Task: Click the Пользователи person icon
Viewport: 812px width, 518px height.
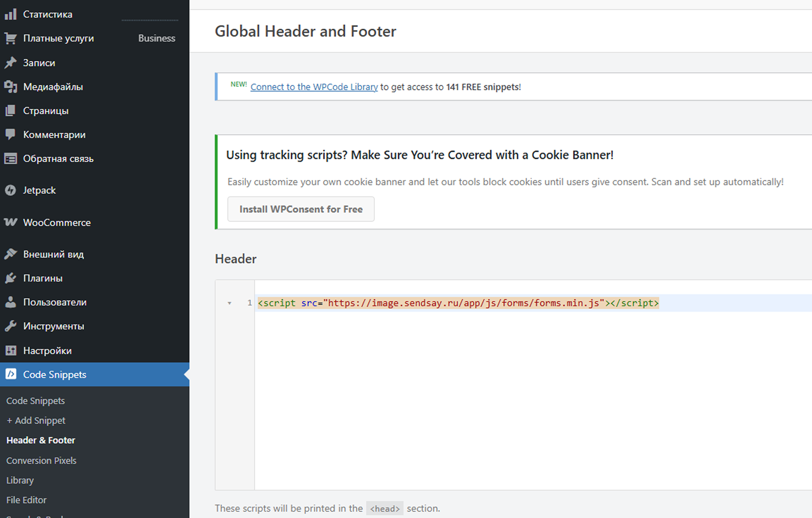Action: [11, 302]
